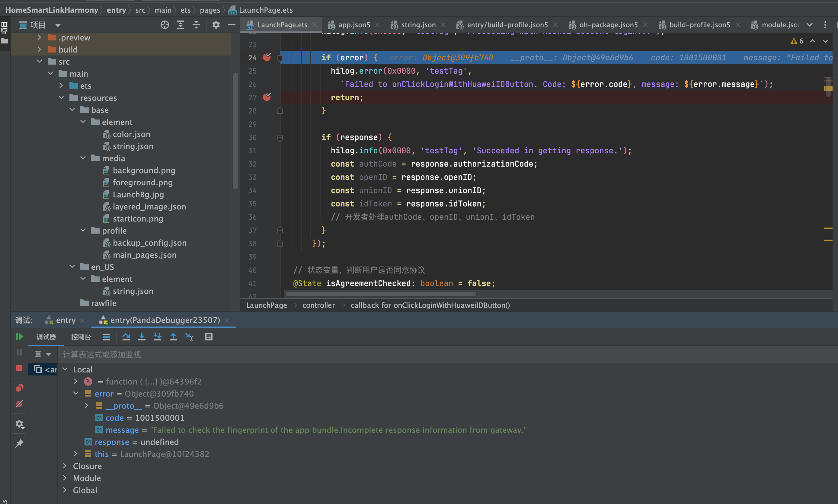
Task: Click controller in code breadcrumb
Action: (318, 305)
